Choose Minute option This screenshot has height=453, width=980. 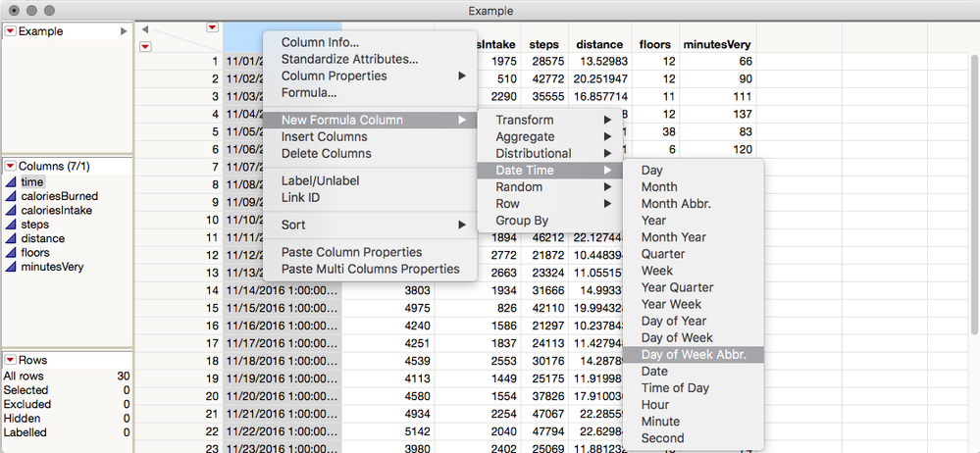pos(694,422)
